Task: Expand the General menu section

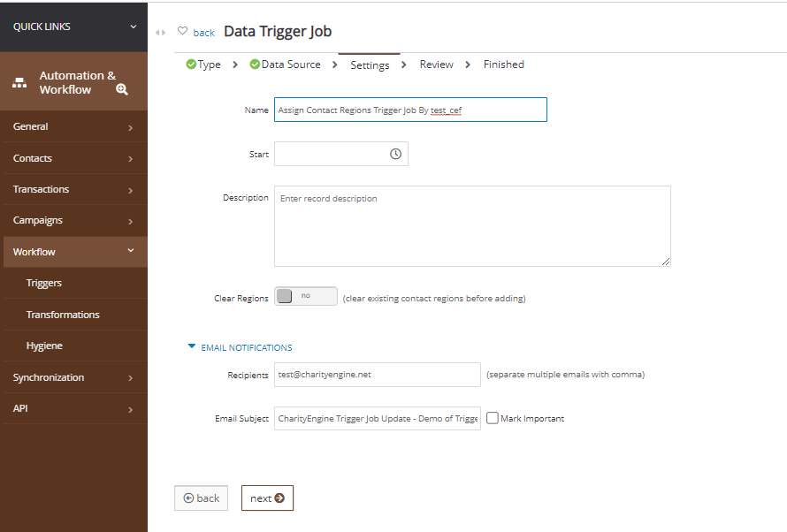Action: click(75, 127)
